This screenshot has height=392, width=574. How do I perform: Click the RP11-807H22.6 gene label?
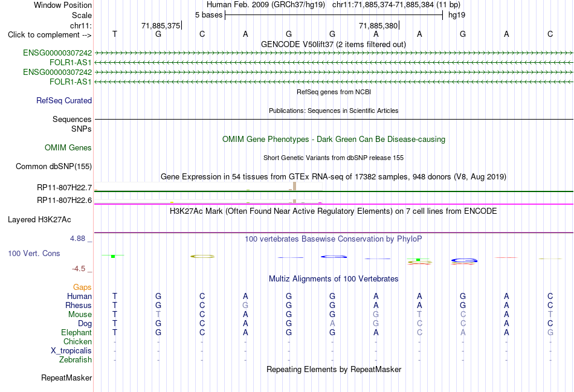tap(64, 200)
